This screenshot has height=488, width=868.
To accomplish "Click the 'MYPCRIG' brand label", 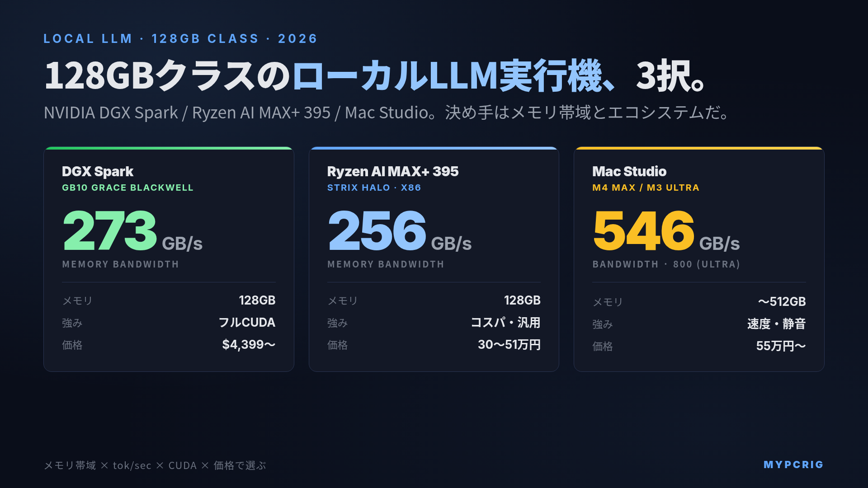I will (794, 465).
